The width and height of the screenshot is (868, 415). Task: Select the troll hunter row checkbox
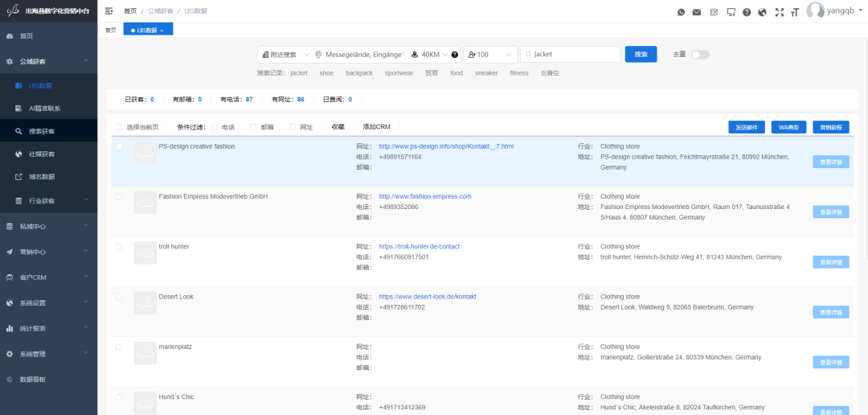click(x=119, y=247)
